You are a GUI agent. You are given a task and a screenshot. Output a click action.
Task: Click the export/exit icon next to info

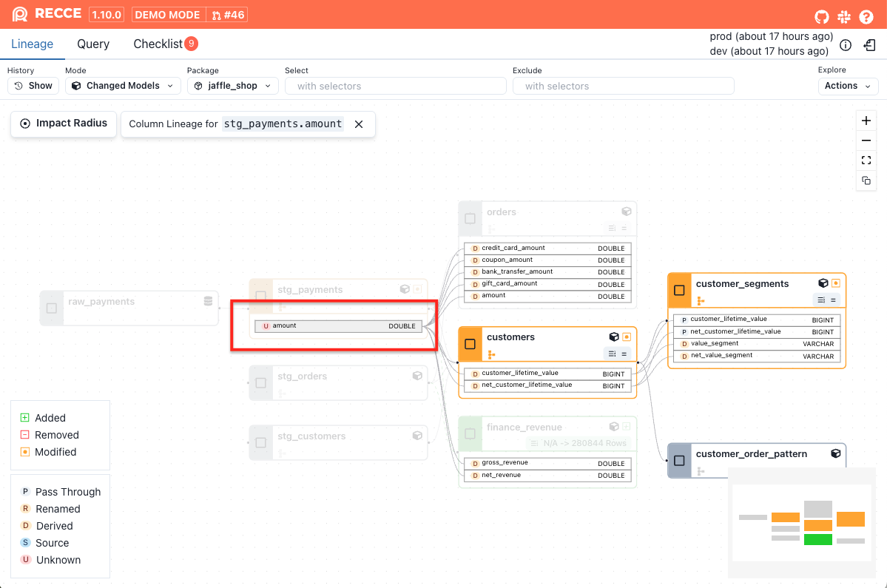[x=870, y=45]
